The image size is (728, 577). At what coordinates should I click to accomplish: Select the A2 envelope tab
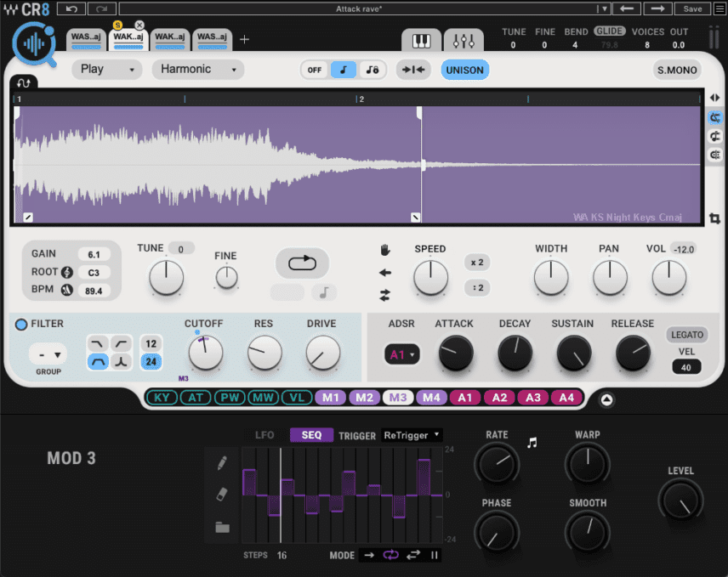click(x=499, y=398)
